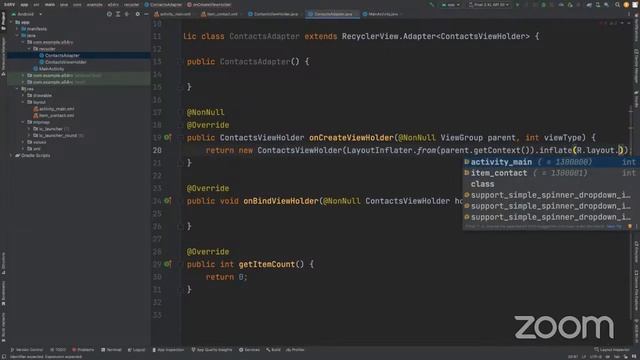
Task: Collapse the java folder
Action: pos(17,36)
